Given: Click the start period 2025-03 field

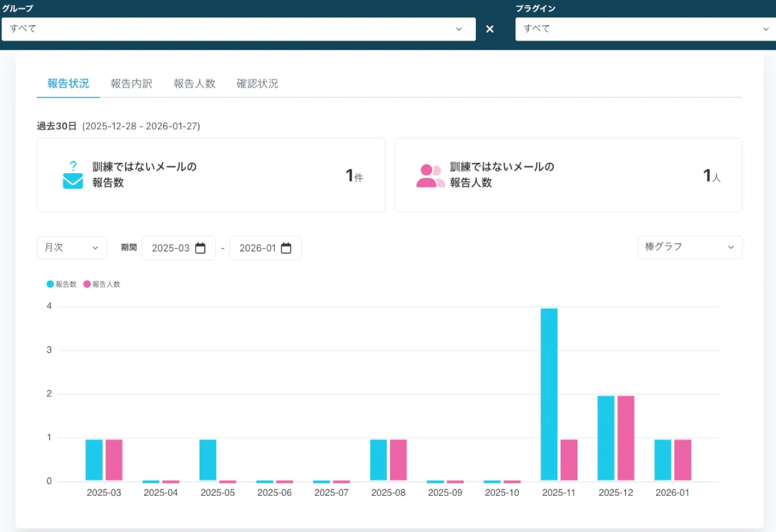Looking at the screenshot, I should pos(171,248).
